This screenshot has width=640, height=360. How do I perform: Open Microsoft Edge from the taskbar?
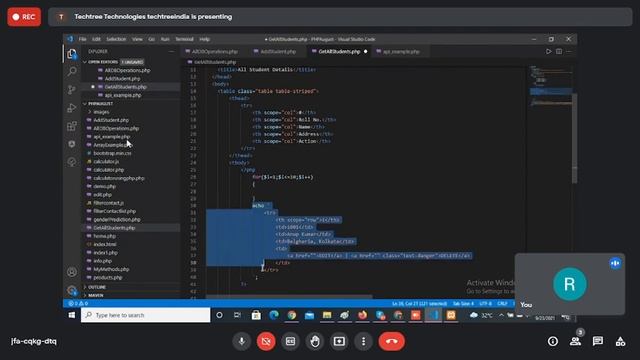(x=274, y=315)
